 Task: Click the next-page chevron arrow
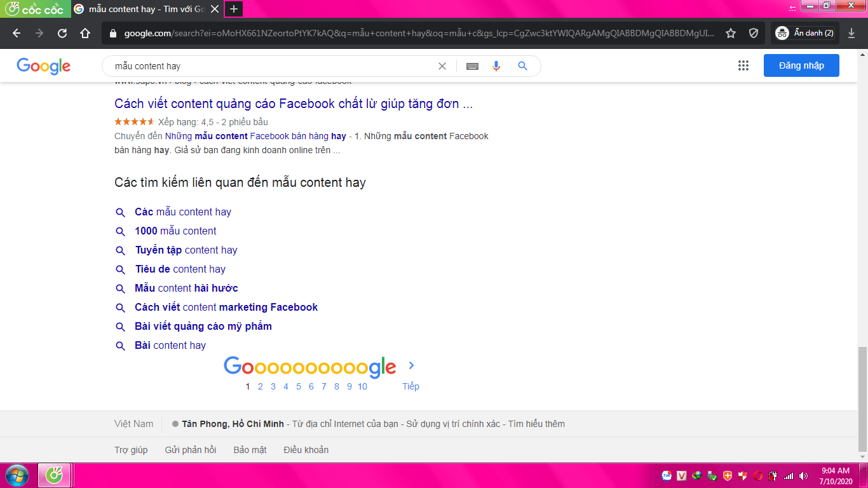pyautogui.click(x=411, y=365)
